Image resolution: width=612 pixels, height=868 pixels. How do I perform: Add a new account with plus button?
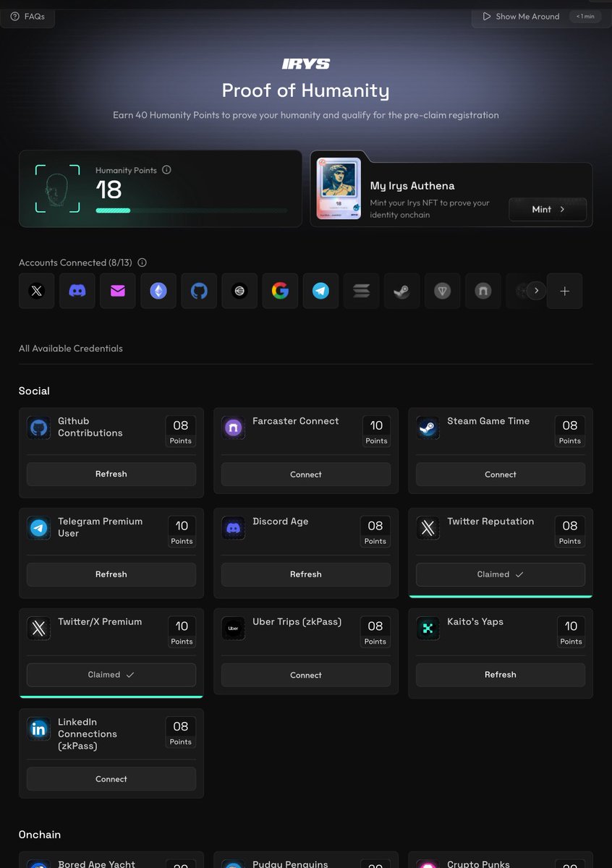point(565,291)
